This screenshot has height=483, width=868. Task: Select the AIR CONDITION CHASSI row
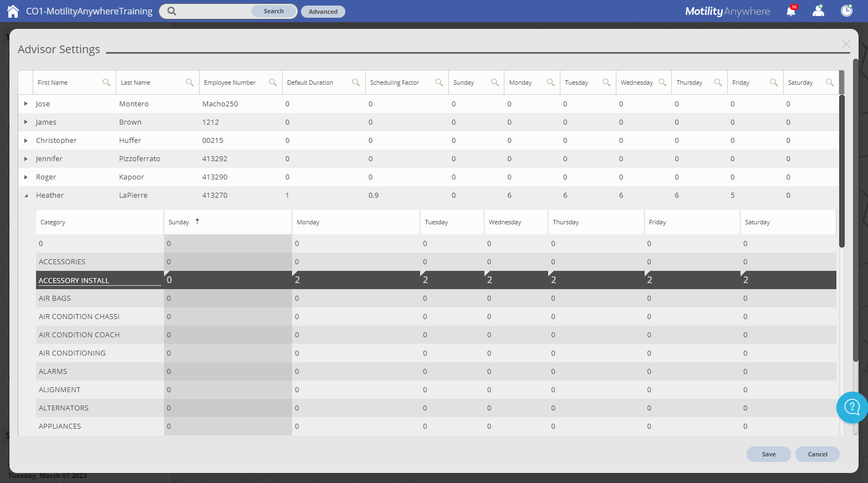point(436,317)
